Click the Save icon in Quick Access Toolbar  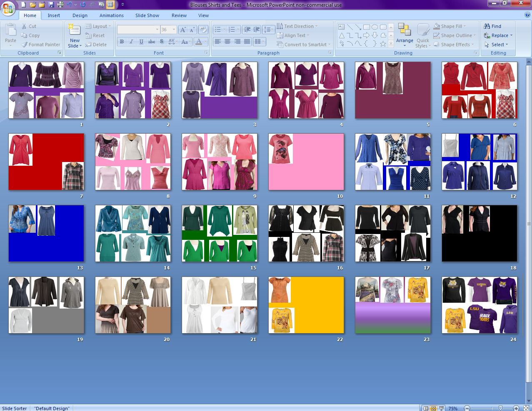[x=51, y=5]
